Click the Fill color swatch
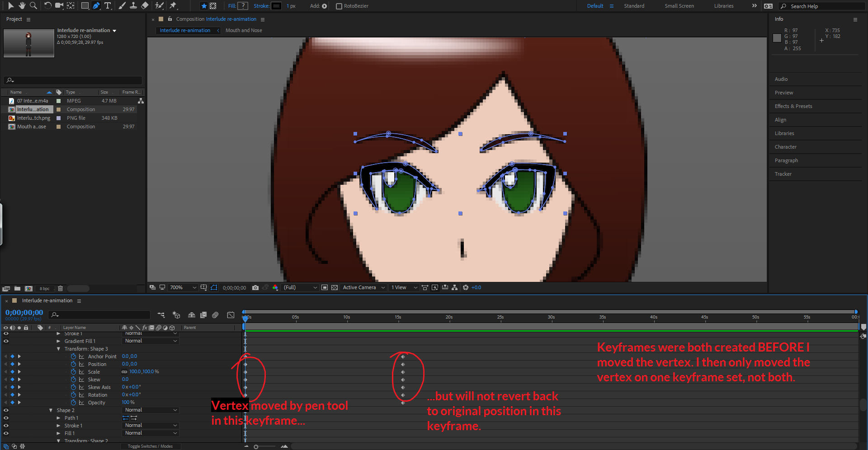868x450 pixels. (243, 6)
